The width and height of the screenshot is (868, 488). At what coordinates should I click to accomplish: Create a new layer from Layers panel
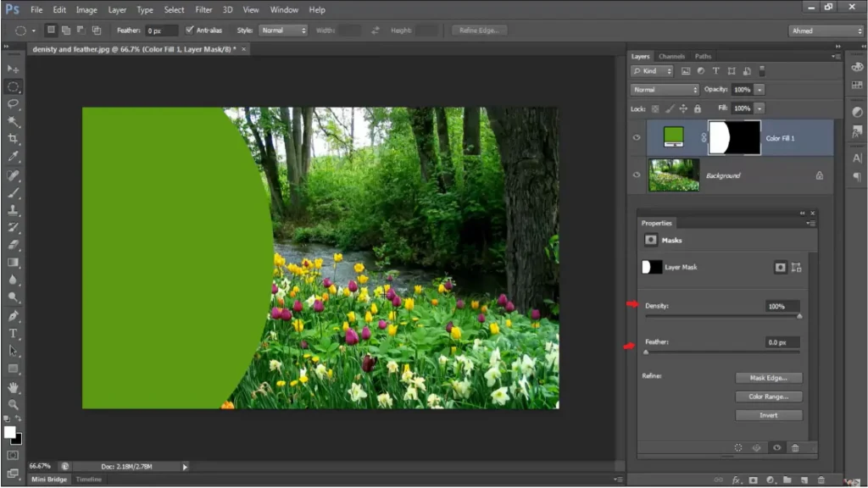(x=804, y=480)
